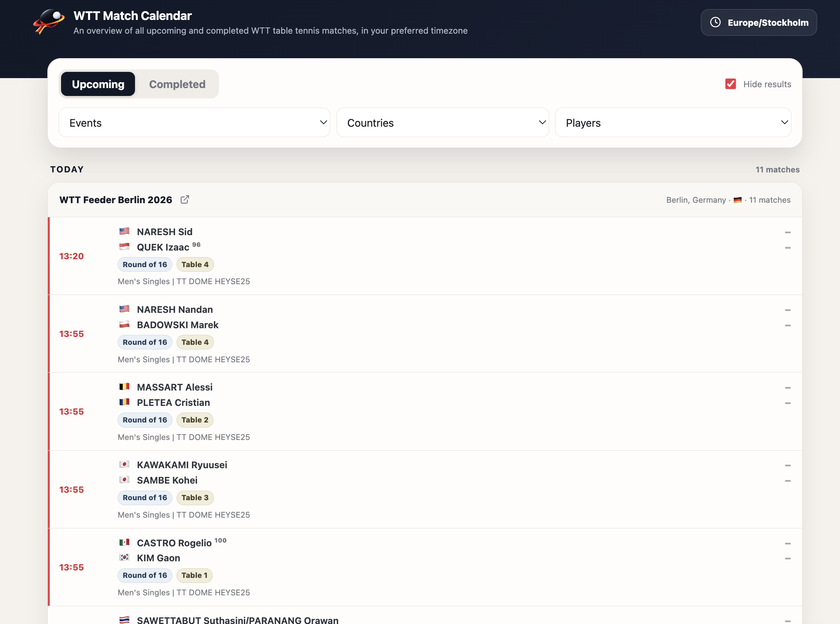Click the Berlin, Germany location text
This screenshot has width=840, height=624.
[696, 200]
